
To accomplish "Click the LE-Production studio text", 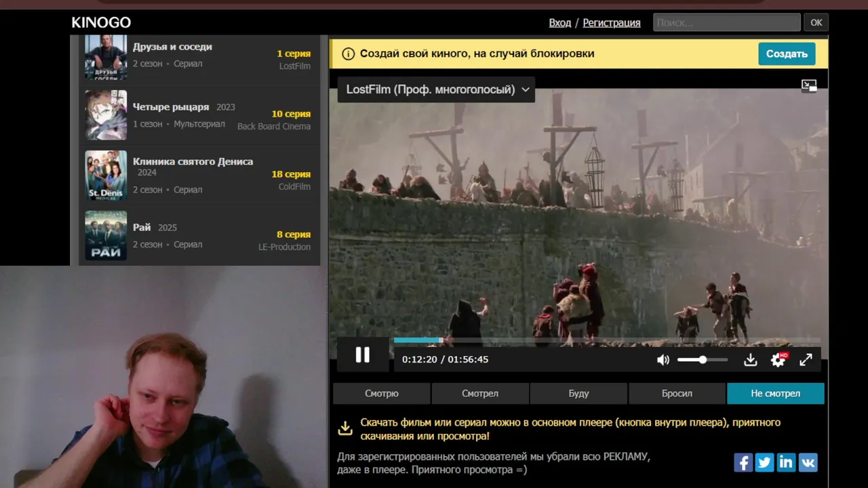I will click(284, 247).
